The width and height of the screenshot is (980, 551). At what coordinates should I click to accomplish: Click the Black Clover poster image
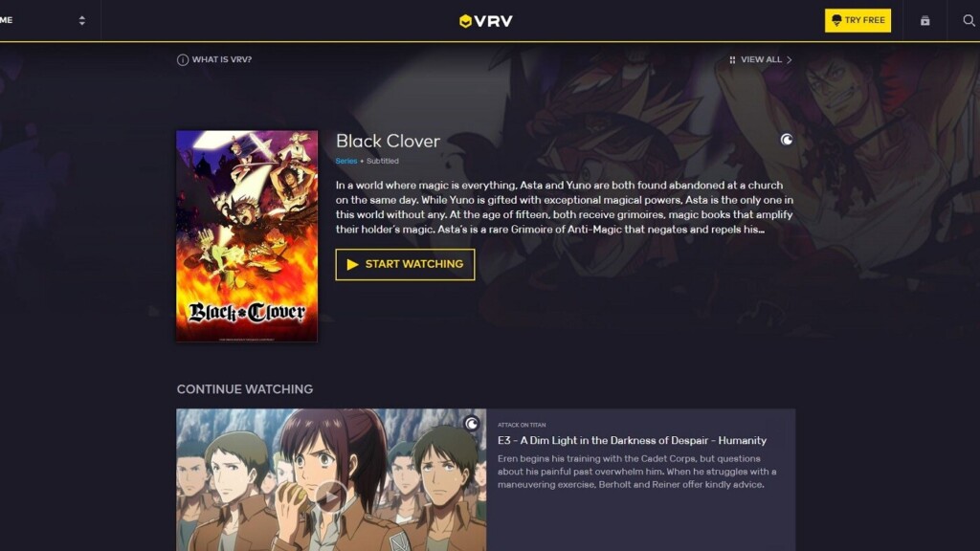click(247, 236)
